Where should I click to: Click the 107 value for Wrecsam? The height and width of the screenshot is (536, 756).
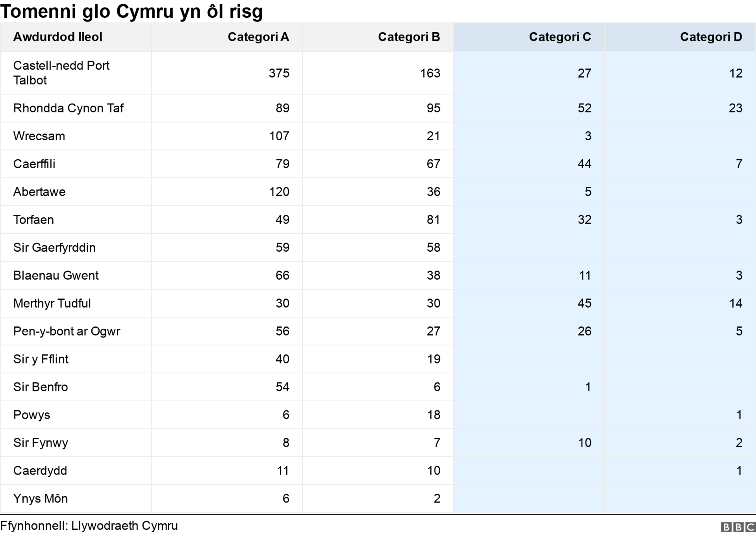279,136
